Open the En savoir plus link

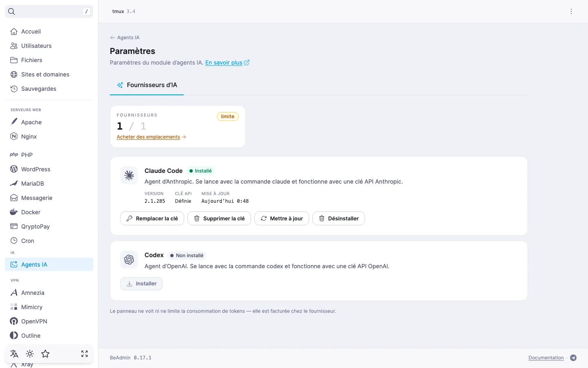227,63
